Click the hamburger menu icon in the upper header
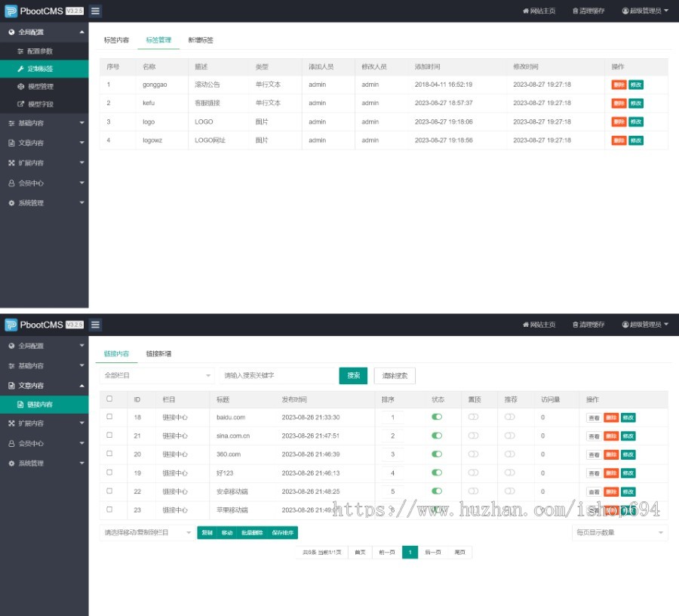The width and height of the screenshot is (679, 616). pos(96,11)
